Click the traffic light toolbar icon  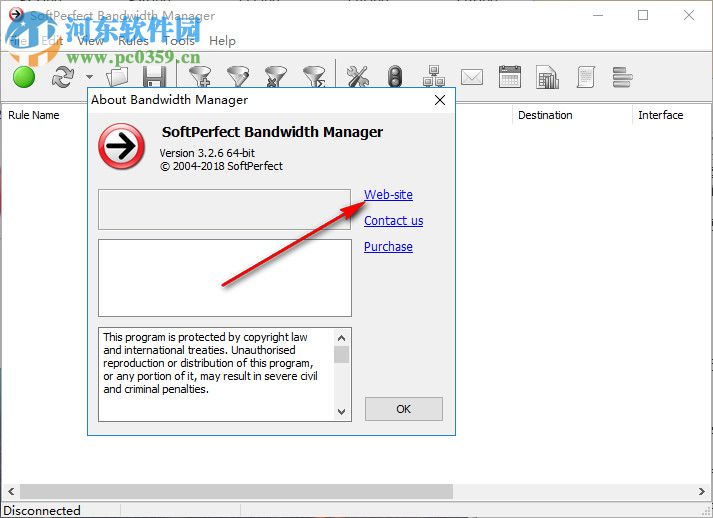395,76
